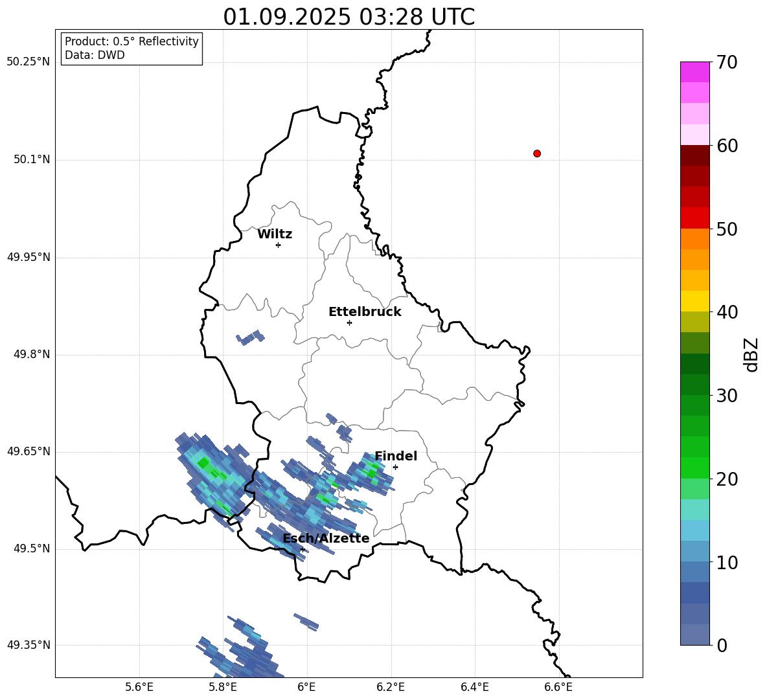Image resolution: width=767 pixels, height=700 pixels.
Task: Pick the blue swatch just below 10
Action: 695,572
